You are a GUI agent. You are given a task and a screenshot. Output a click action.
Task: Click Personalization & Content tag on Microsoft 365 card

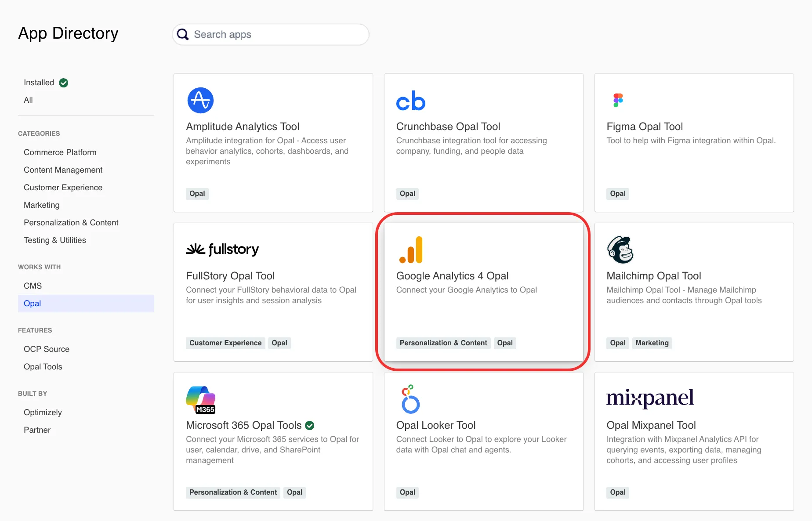tap(233, 492)
